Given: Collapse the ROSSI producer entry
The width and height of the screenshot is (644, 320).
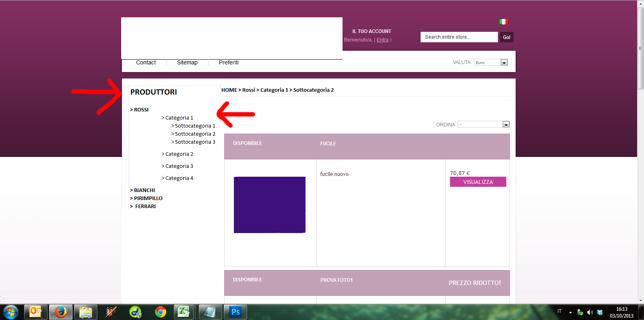Looking at the screenshot, I should [139, 109].
